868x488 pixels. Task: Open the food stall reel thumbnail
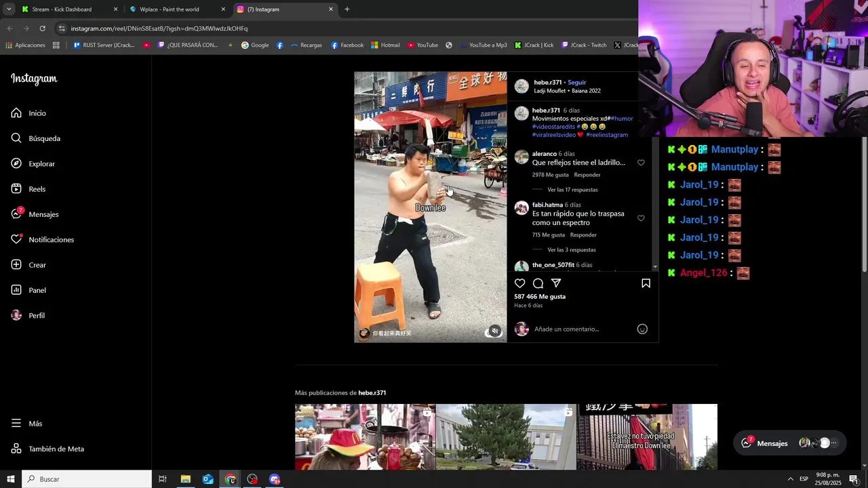[x=365, y=437]
